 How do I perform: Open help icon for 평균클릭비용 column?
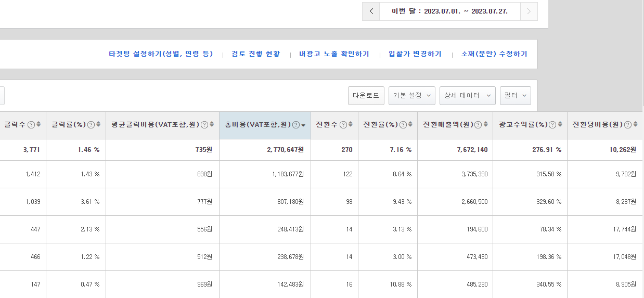point(204,125)
